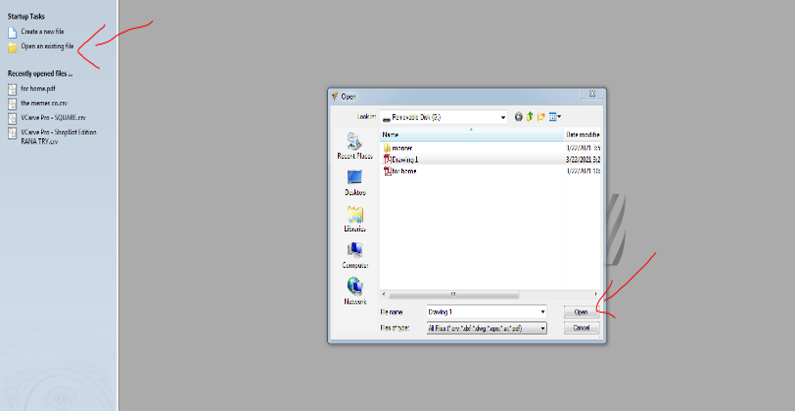
Task: Click into the File name text field
Action: 482,312
